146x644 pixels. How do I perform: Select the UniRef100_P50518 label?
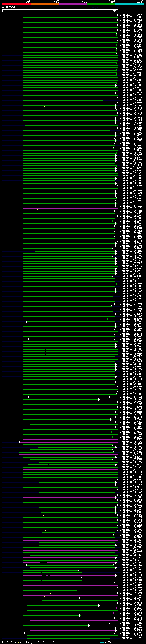click(131, 271)
